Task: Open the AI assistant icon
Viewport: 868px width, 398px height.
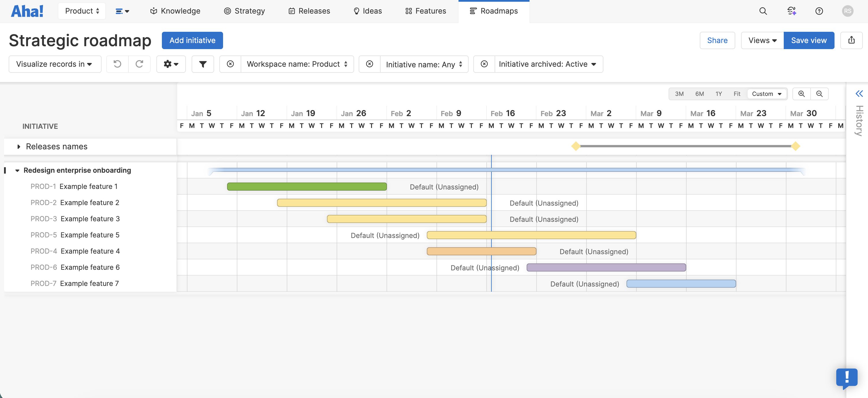Action: [792, 11]
